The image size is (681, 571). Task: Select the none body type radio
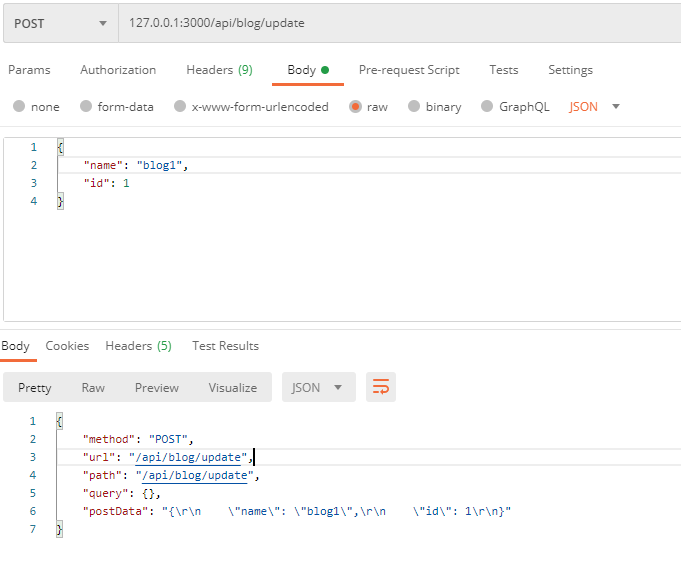(19, 107)
